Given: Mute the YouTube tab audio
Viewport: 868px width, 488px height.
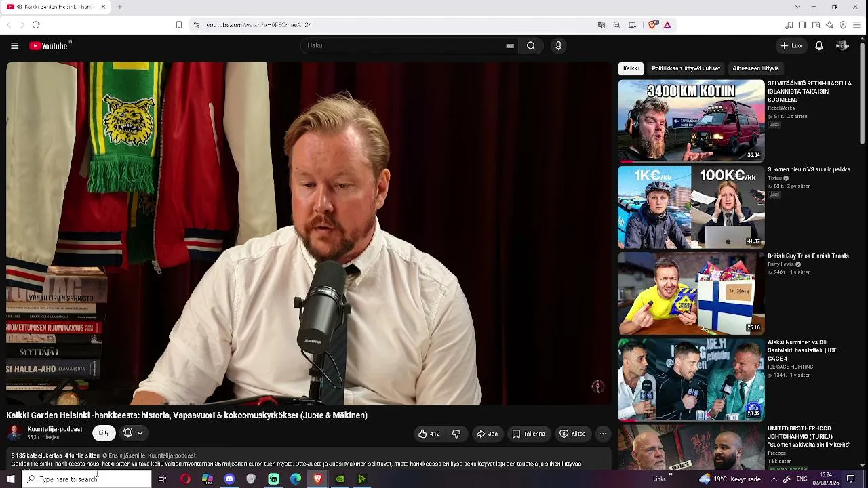Looking at the screenshot, I should (20, 7).
